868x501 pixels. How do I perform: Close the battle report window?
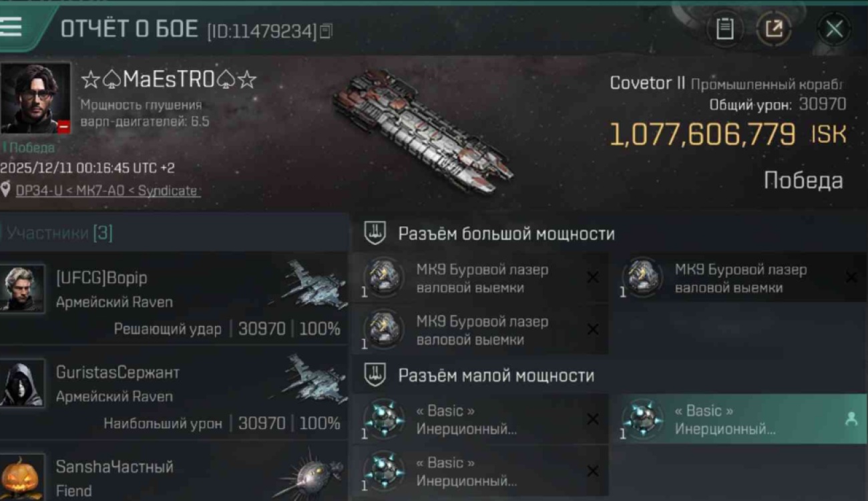point(834,29)
